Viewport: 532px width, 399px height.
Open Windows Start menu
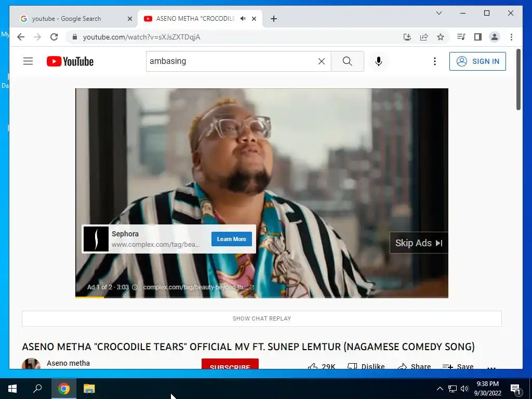click(x=12, y=389)
